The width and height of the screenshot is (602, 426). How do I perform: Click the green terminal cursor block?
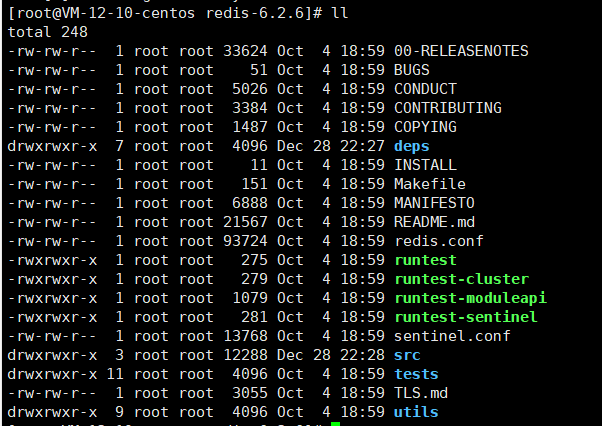pyautogui.click(x=336, y=424)
